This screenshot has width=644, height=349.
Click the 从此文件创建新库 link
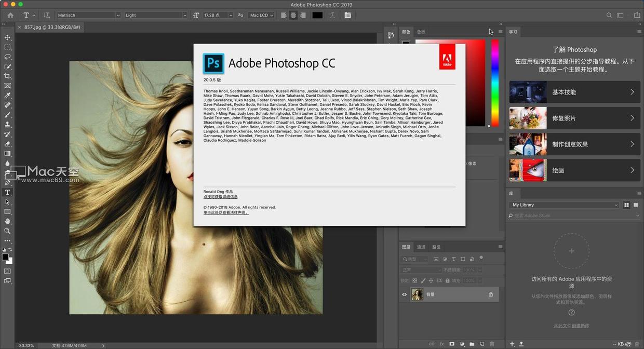571,326
